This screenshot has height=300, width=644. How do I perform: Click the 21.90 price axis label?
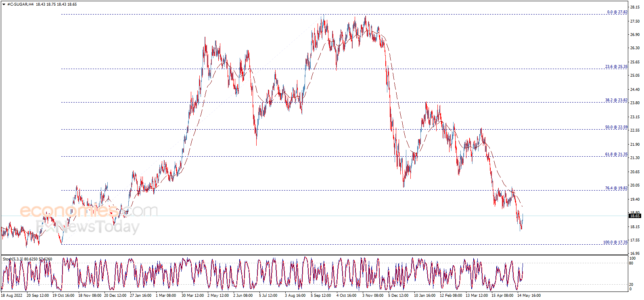pos(635,144)
